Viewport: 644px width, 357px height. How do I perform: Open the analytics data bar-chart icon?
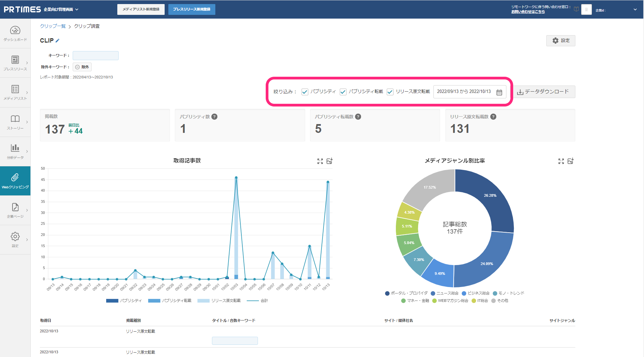coord(15,148)
